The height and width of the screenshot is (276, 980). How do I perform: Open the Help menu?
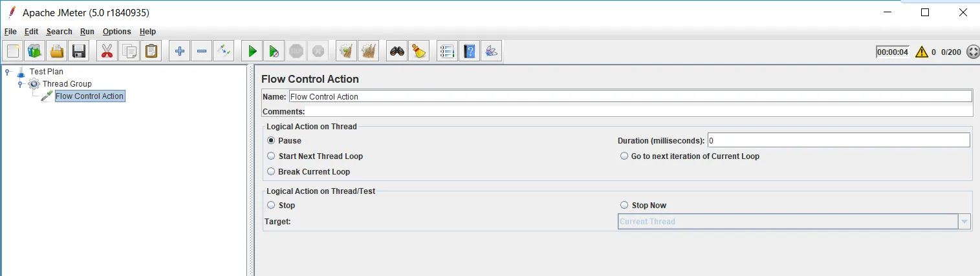(x=147, y=31)
